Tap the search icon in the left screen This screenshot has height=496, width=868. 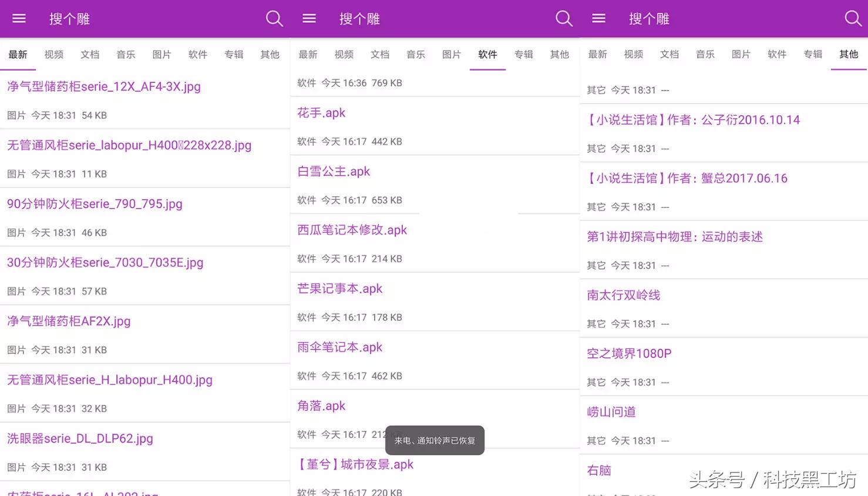(x=274, y=19)
